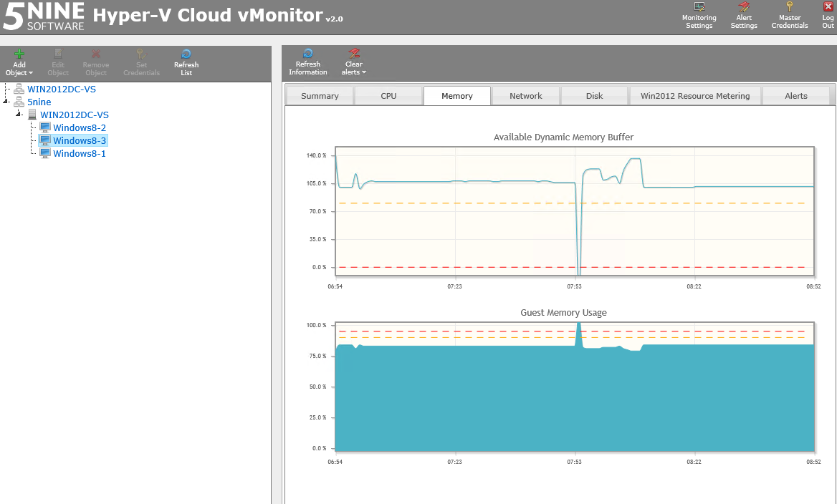Open the Clear alerts dropdown

tap(354, 62)
